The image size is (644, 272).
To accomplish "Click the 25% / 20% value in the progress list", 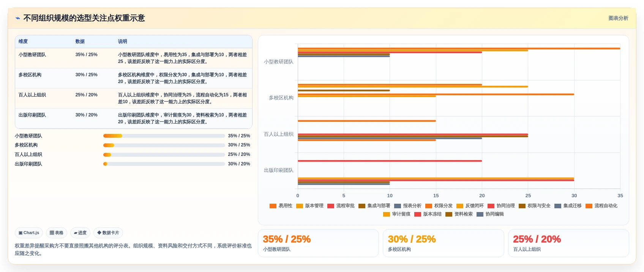I will pos(239,154).
